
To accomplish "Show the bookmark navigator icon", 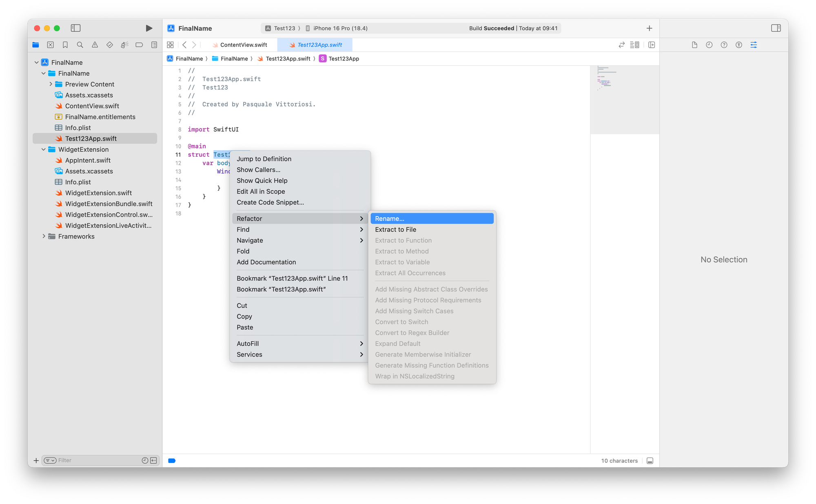I will tap(65, 45).
